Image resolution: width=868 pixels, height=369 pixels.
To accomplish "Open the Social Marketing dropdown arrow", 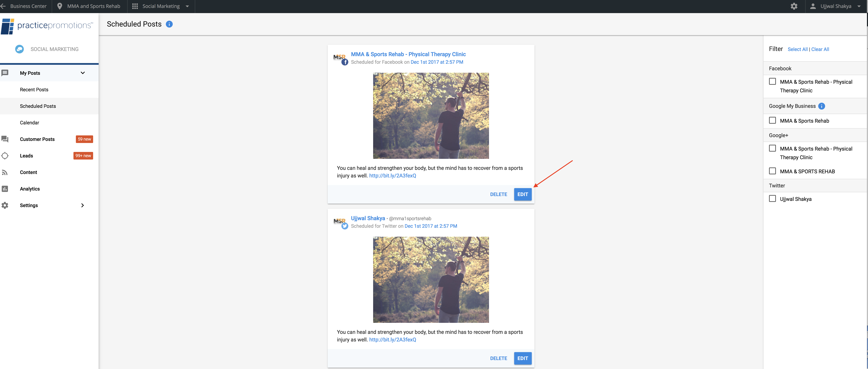I will (x=187, y=6).
